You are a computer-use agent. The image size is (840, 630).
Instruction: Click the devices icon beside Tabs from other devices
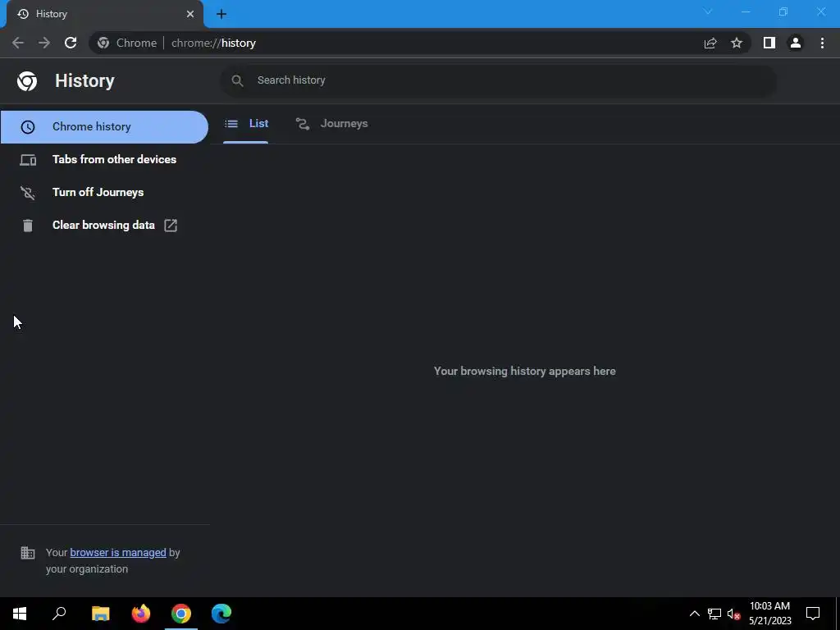point(28,160)
